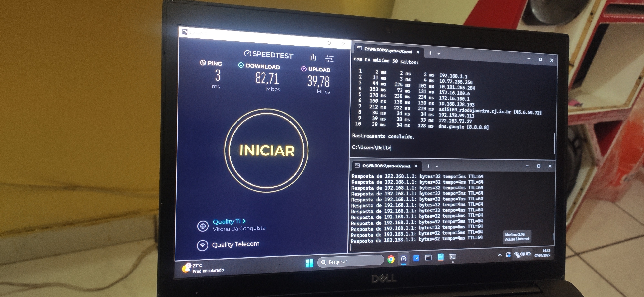Open the tab dropdown in upper terminal

pos(439,53)
